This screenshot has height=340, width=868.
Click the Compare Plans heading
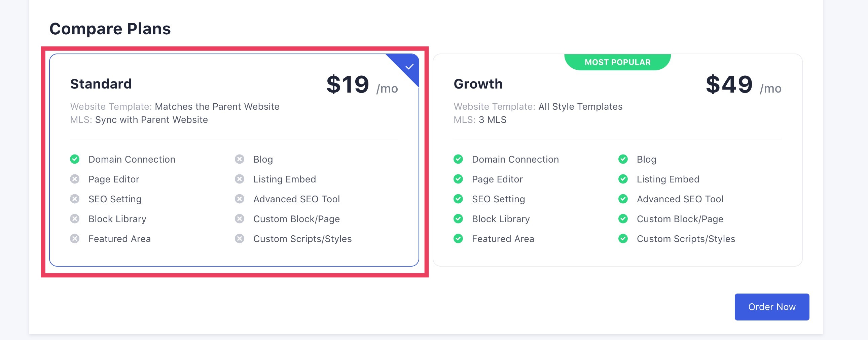(110, 29)
